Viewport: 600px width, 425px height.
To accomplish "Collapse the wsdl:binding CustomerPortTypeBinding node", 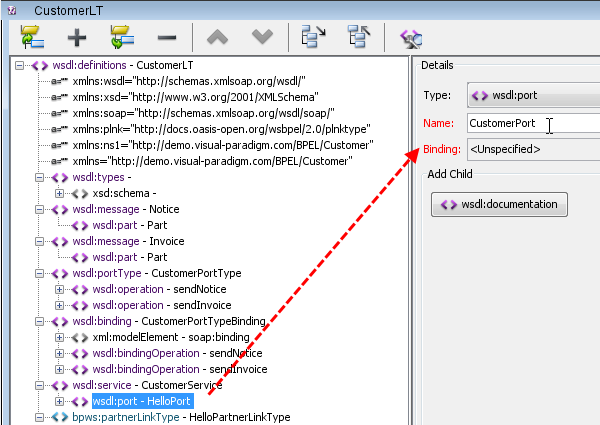I will [39, 322].
